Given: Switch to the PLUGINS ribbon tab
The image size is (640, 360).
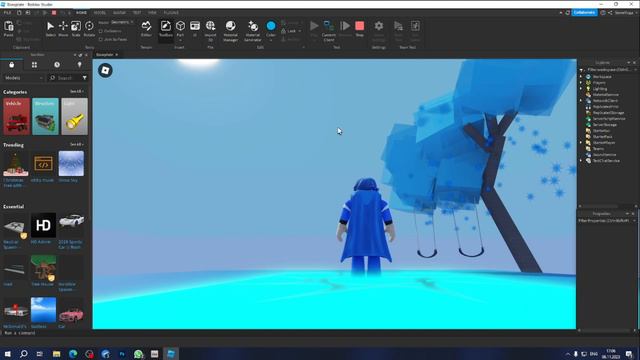Looking at the screenshot, I should click(171, 13).
